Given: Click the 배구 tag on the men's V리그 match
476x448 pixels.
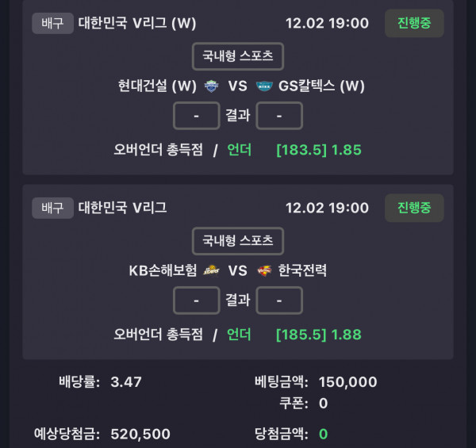Looking at the screenshot, I should [x=52, y=208].
